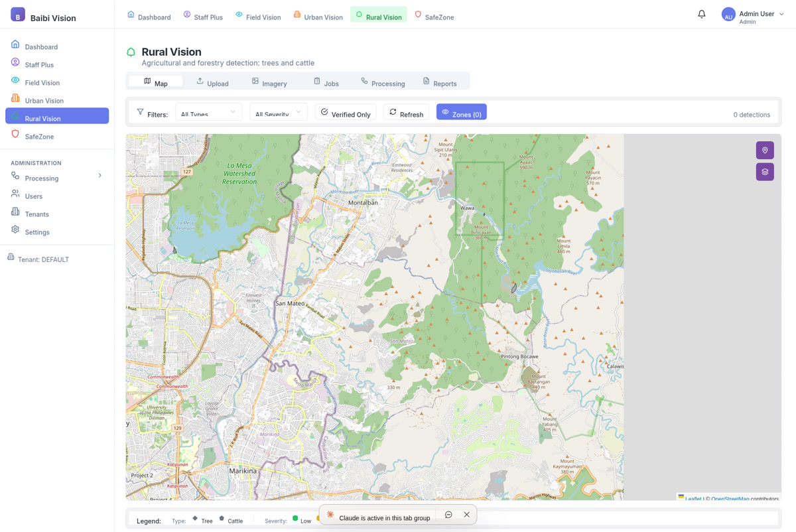Click the Refresh button
The height and width of the screenshot is (532, 796).
point(405,113)
